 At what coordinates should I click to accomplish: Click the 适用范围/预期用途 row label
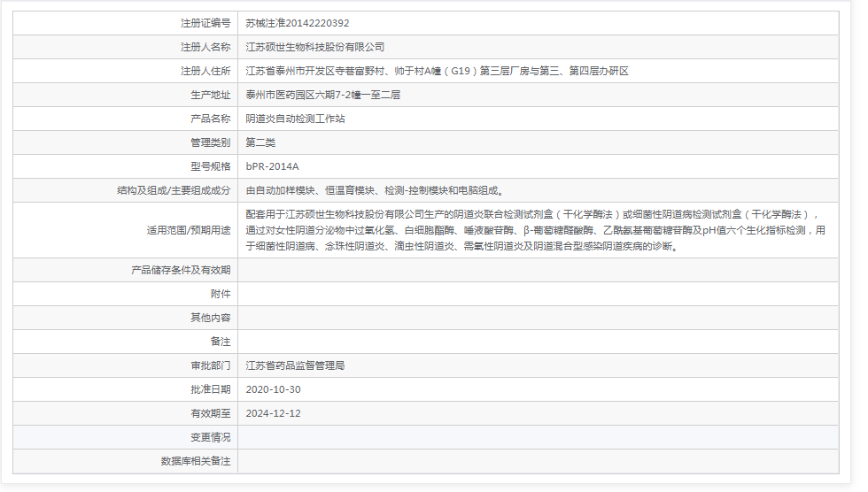pos(188,230)
